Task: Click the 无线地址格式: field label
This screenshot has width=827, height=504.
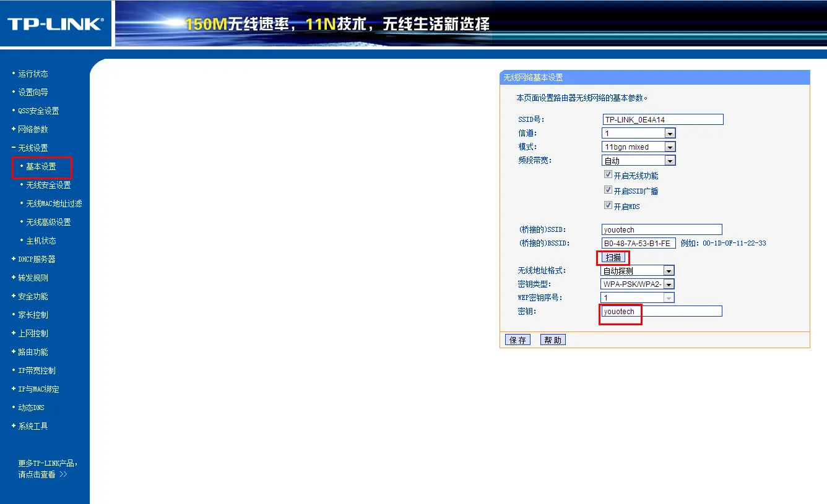Action: 542,270
